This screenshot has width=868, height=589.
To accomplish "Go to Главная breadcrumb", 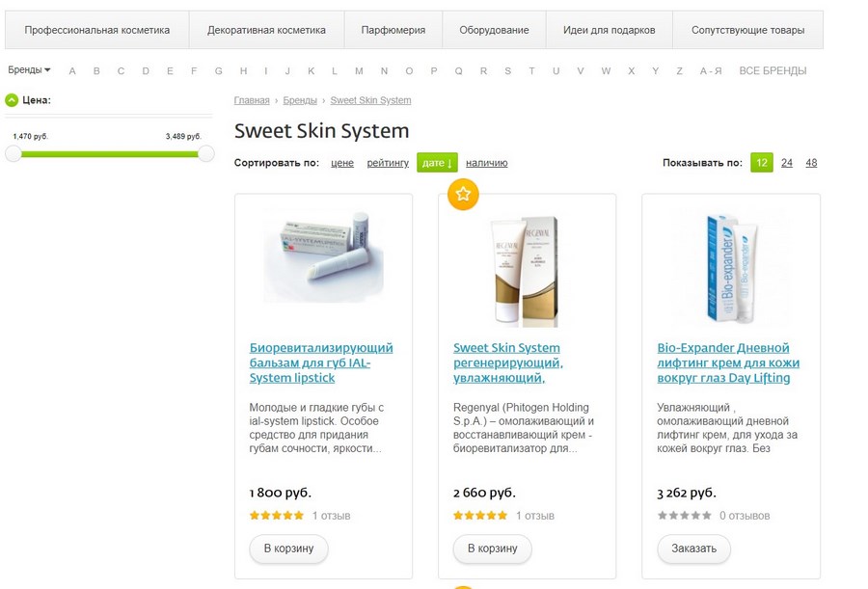I will pos(252,100).
